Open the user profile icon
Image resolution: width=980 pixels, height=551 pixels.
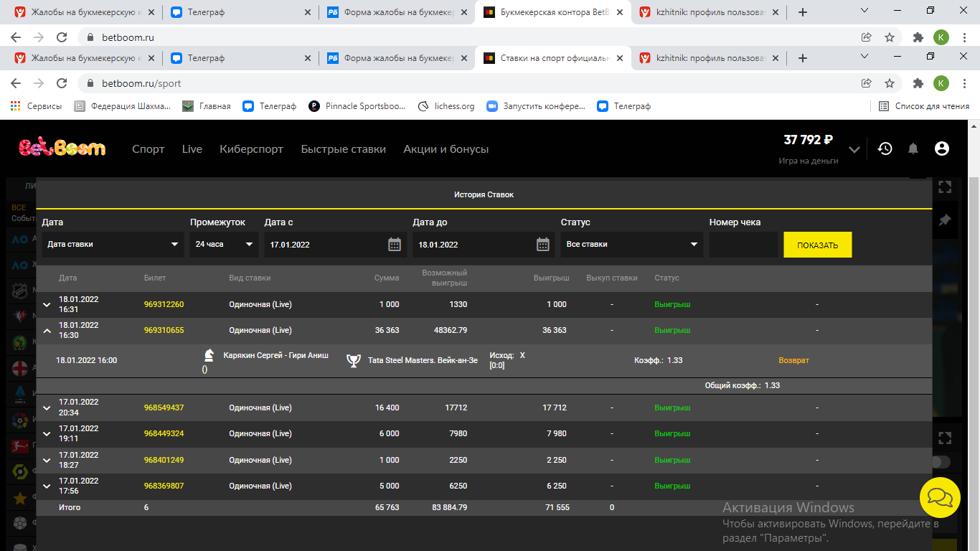(x=942, y=149)
